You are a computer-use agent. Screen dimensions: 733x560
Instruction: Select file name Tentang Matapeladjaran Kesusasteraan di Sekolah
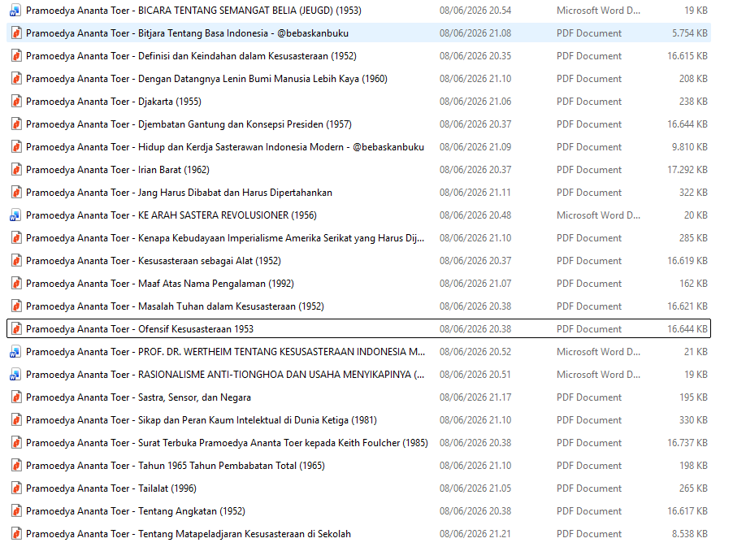(189, 534)
